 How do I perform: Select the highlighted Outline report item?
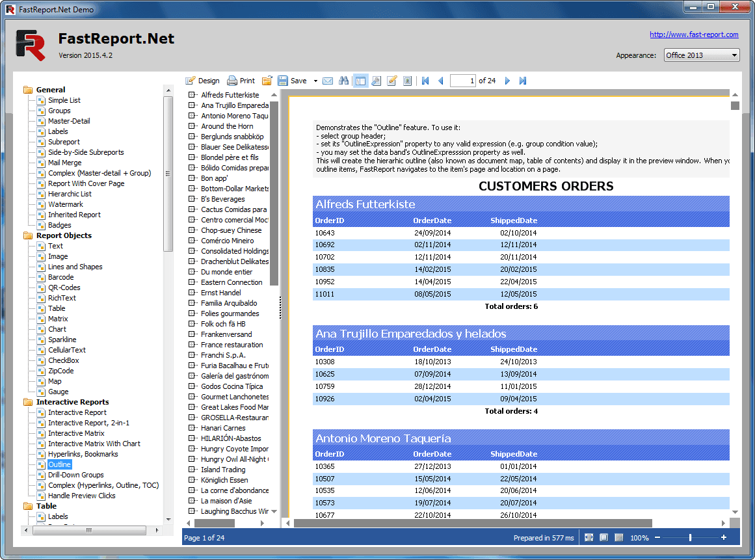point(59,464)
